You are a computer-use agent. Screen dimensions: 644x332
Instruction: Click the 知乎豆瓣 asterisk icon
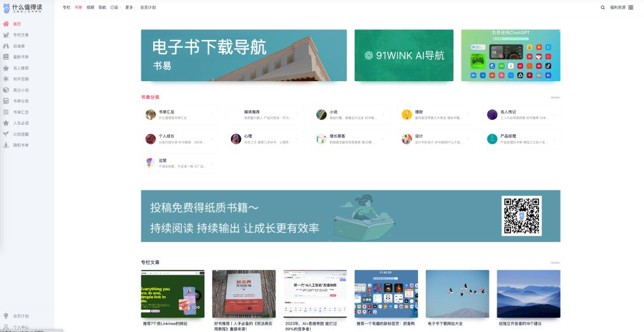click(x=6, y=79)
